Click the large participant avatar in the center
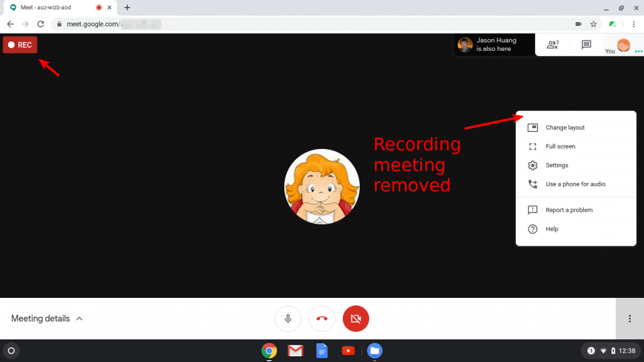The width and height of the screenshot is (644, 362). [x=322, y=186]
